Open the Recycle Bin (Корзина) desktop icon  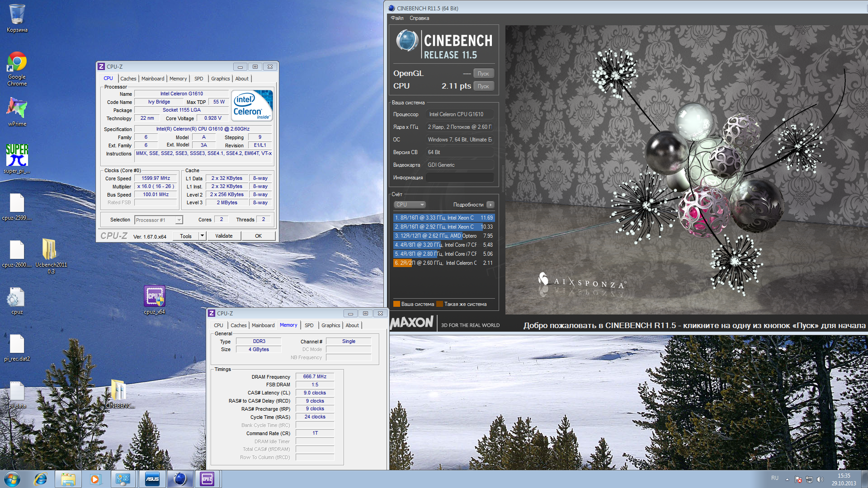[x=17, y=18]
